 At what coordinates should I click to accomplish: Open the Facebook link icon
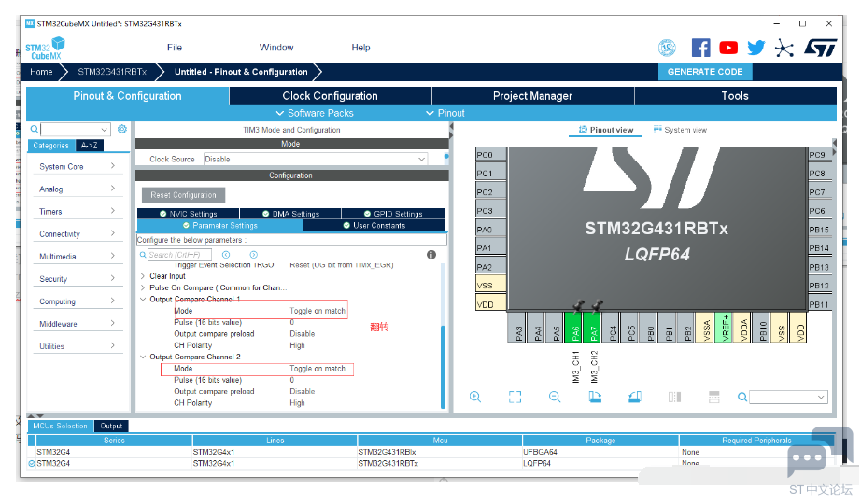click(700, 48)
